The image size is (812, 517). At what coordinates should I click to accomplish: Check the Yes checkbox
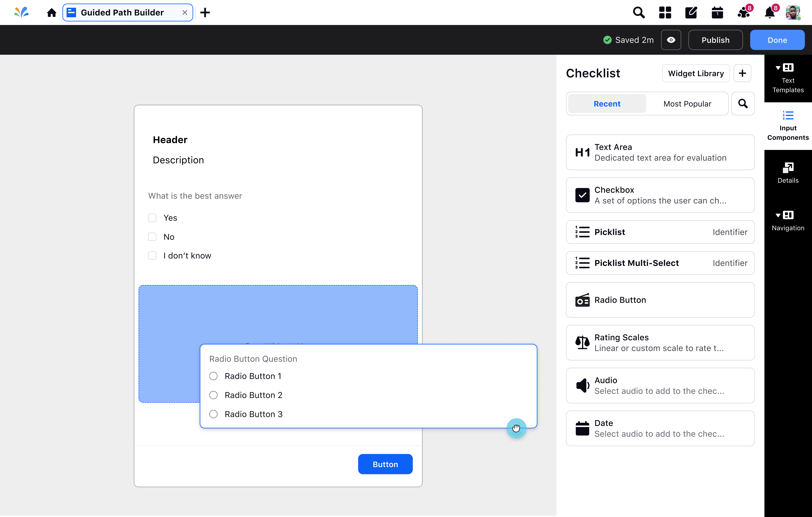coord(152,218)
